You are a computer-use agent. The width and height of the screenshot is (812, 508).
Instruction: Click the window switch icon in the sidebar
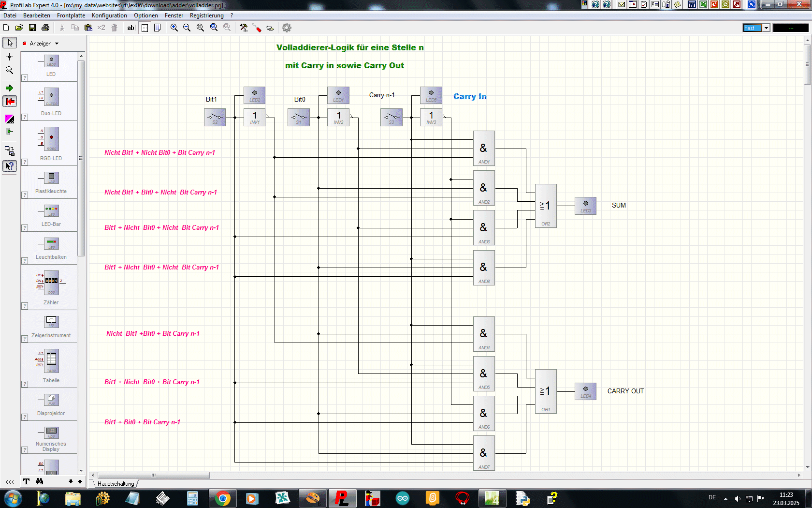coord(10,150)
